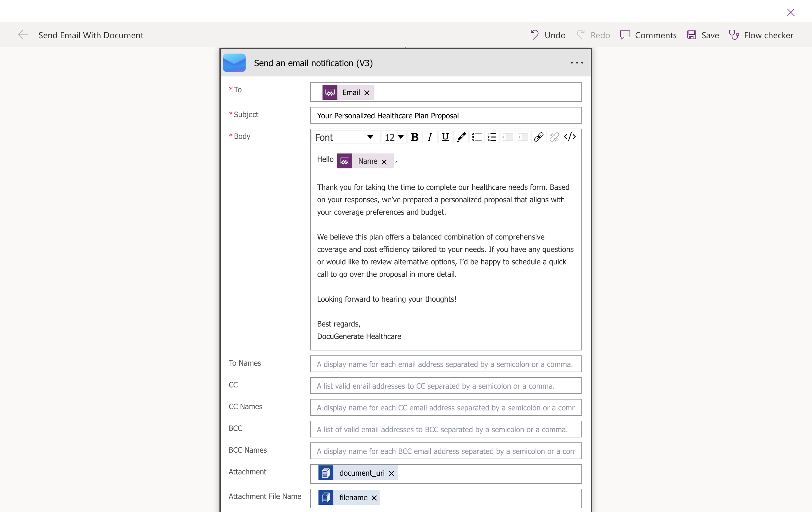Decrease indent of the body text
Image resolution: width=812 pixels, height=512 pixels.
pos(523,137)
